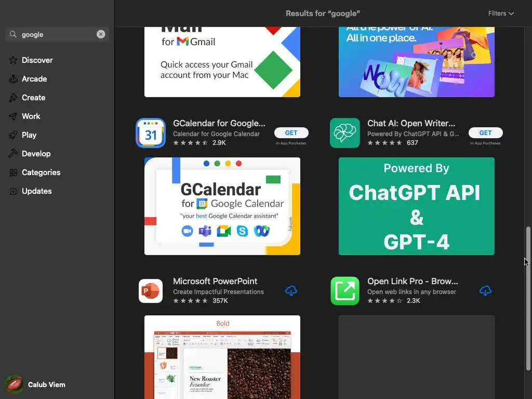The image size is (532, 399).
Task: Click the Work paper plane icon
Action: (x=13, y=116)
